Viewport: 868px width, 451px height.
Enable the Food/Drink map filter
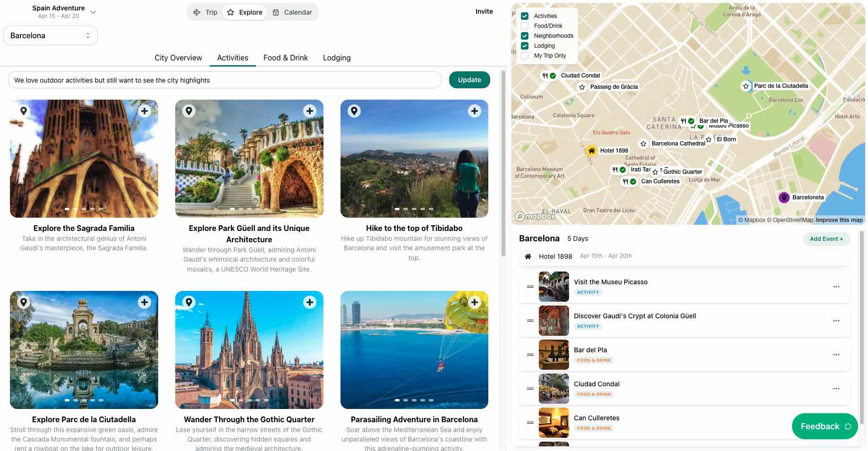[x=525, y=26]
